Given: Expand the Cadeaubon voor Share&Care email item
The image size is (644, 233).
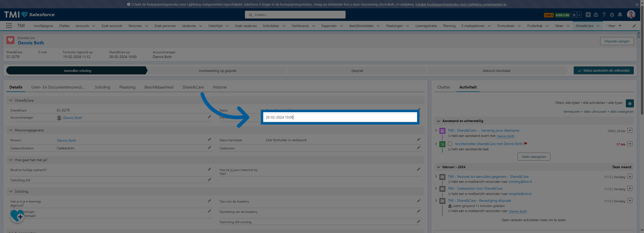Looking at the screenshot, I should click(436, 188).
